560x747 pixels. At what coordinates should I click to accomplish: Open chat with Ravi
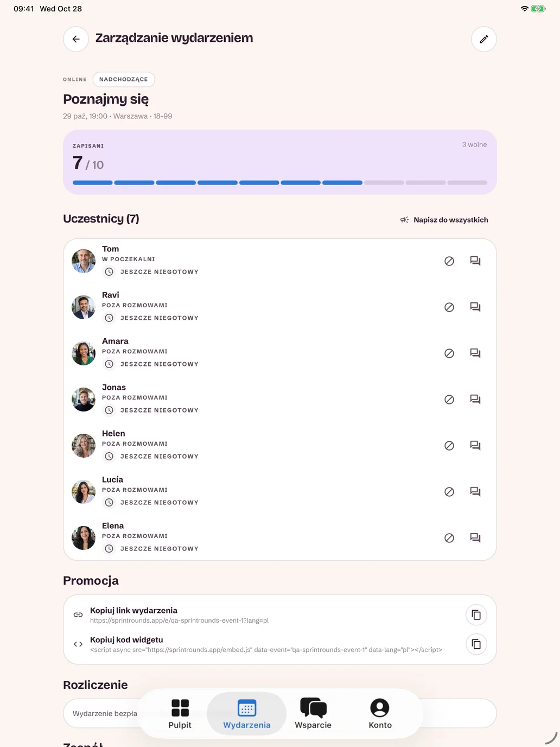tap(475, 307)
